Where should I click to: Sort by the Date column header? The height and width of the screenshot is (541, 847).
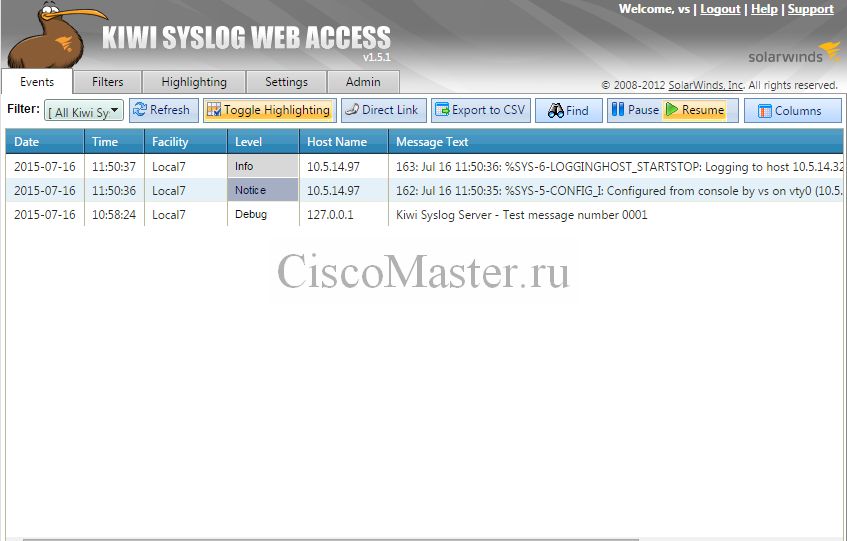[45, 142]
